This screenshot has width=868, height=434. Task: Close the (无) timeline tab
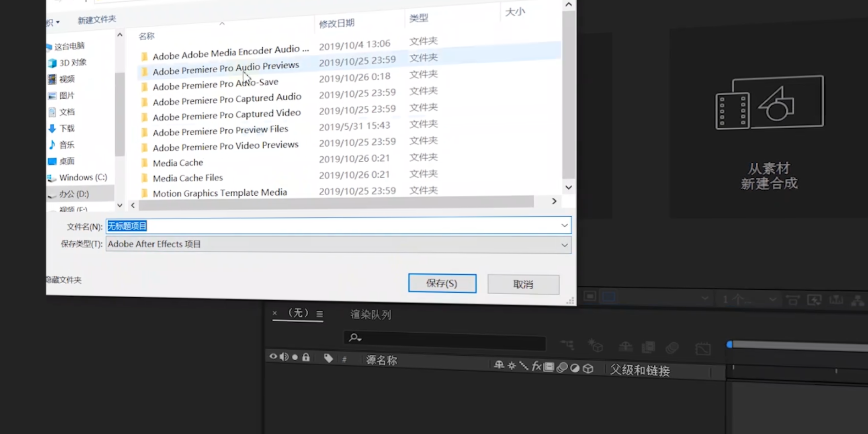tap(274, 313)
